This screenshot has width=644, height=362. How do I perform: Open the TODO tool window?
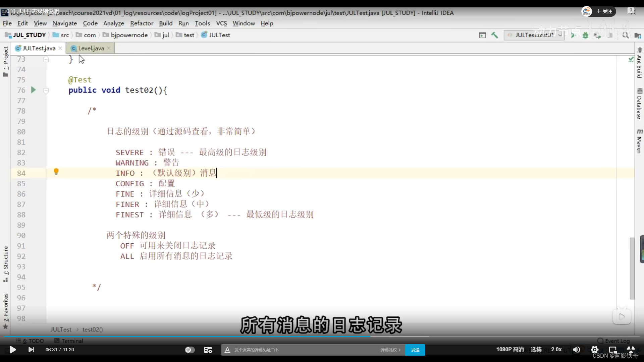pyautogui.click(x=30, y=341)
